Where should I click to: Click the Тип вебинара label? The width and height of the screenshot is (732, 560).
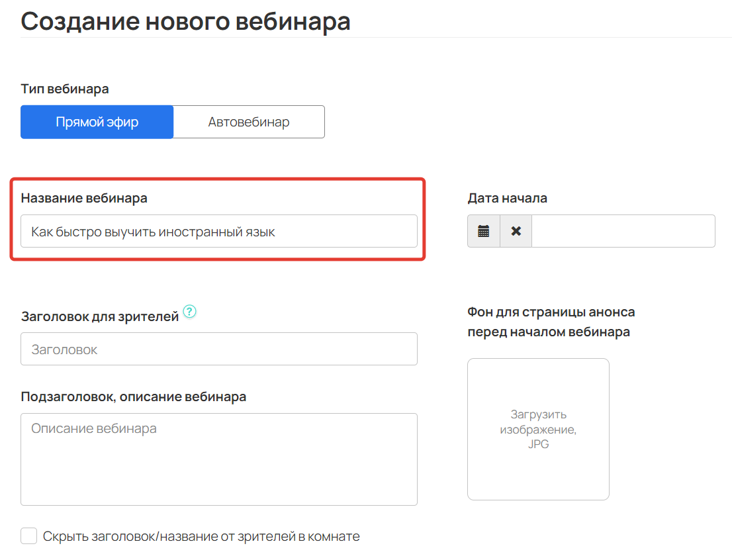[65, 89]
